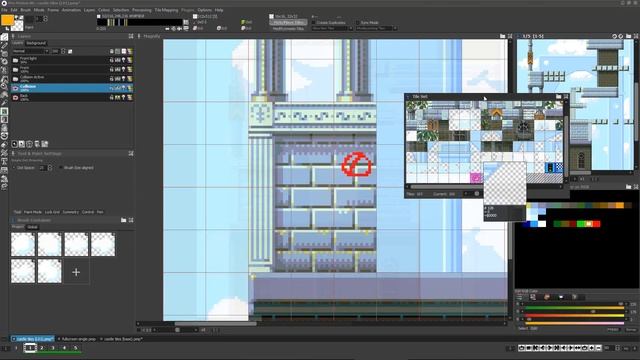Image resolution: width=640 pixels, height=360 pixels.
Task: Open the Pen settings tab
Action: [100, 212]
